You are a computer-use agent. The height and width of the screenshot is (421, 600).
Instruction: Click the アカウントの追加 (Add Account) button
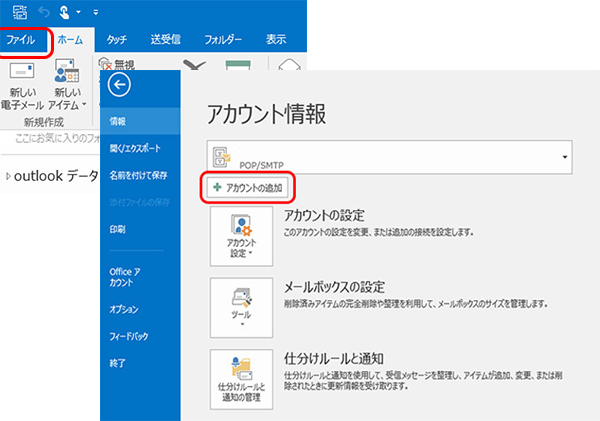(248, 187)
